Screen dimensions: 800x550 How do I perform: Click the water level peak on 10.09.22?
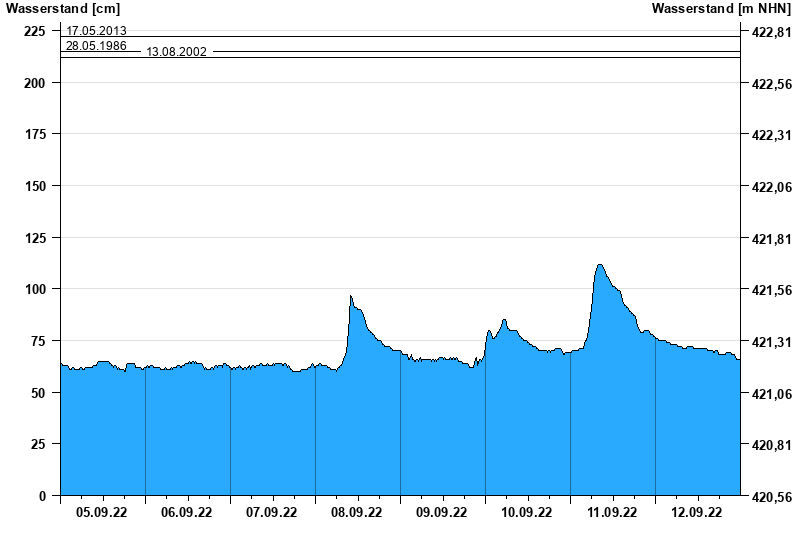coord(504,320)
